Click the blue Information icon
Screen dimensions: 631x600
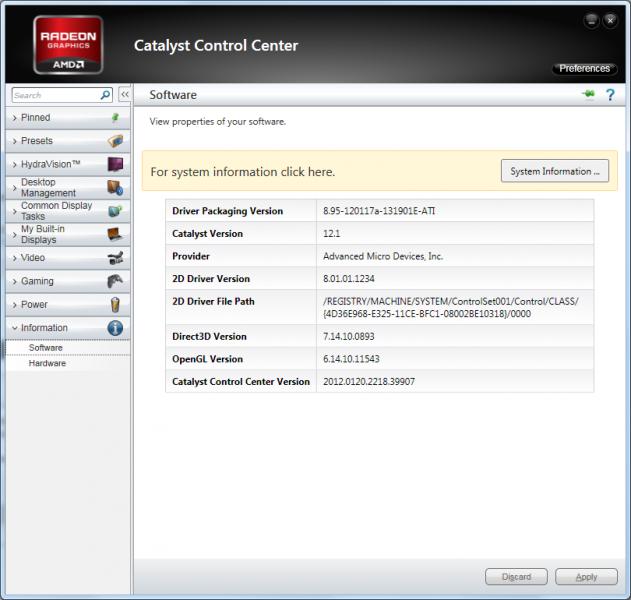coord(115,328)
